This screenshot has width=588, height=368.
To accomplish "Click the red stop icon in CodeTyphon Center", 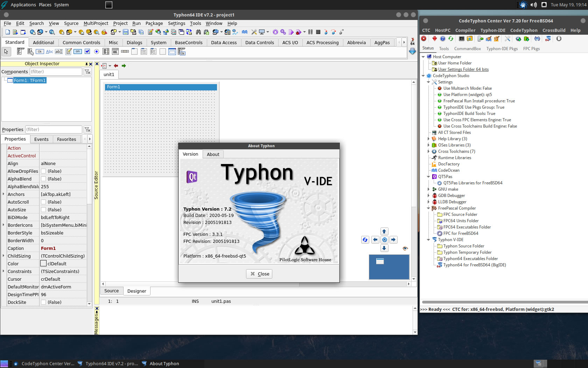I will [423, 39].
